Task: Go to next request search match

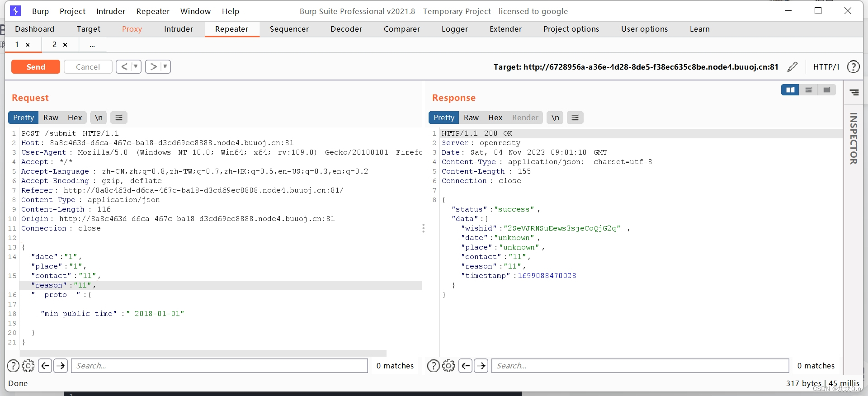Action: coord(61,366)
